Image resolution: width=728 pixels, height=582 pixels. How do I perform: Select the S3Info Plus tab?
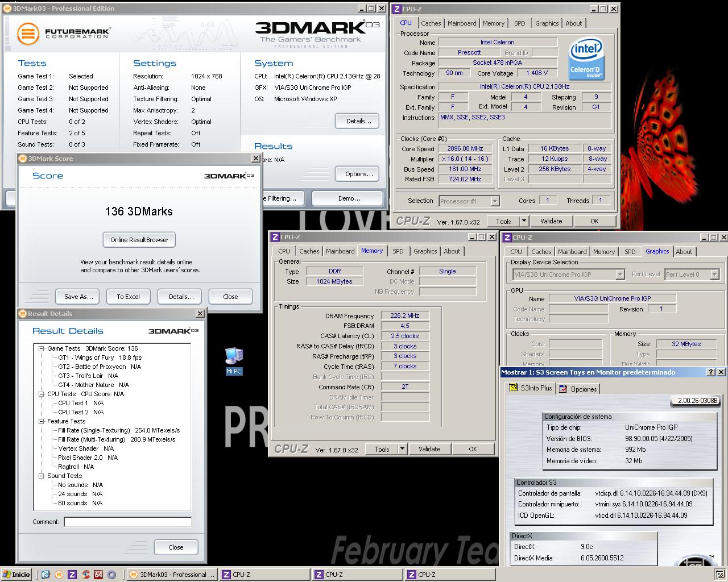click(x=531, y=388)
